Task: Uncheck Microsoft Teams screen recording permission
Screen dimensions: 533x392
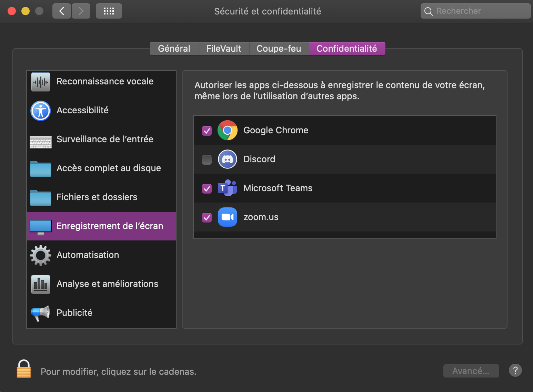Action: tap(207, 189)
